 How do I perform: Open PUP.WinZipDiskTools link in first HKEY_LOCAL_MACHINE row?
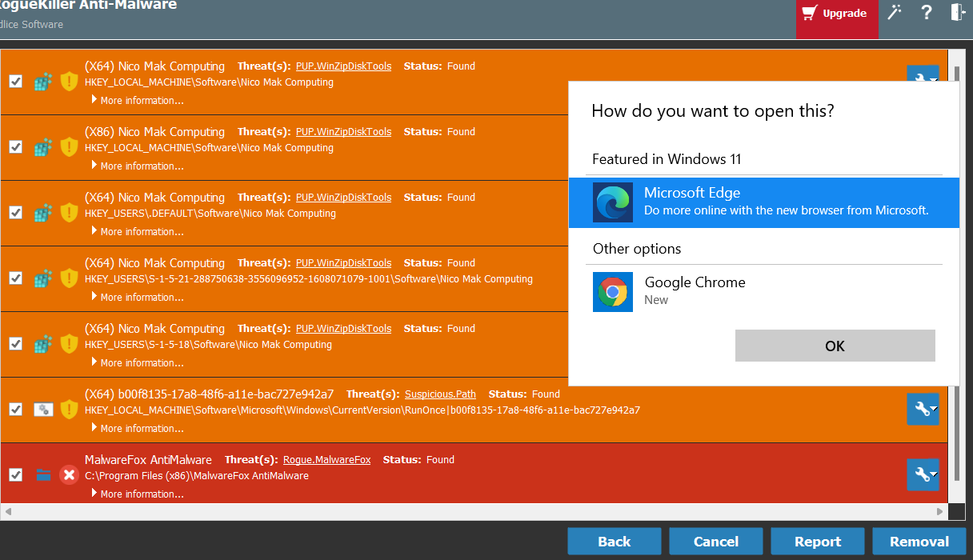coord(344,66)
